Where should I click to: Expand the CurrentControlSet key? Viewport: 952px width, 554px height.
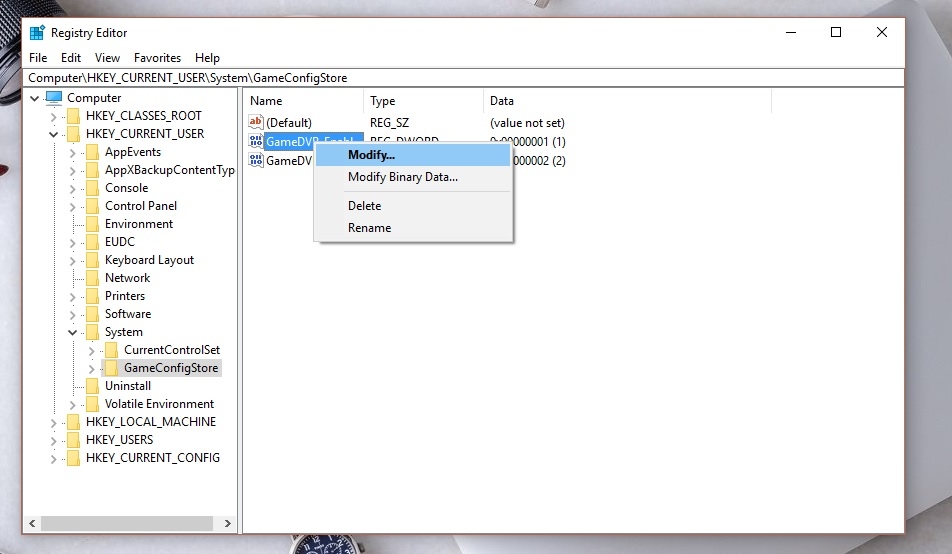click(x=92, y=351)
